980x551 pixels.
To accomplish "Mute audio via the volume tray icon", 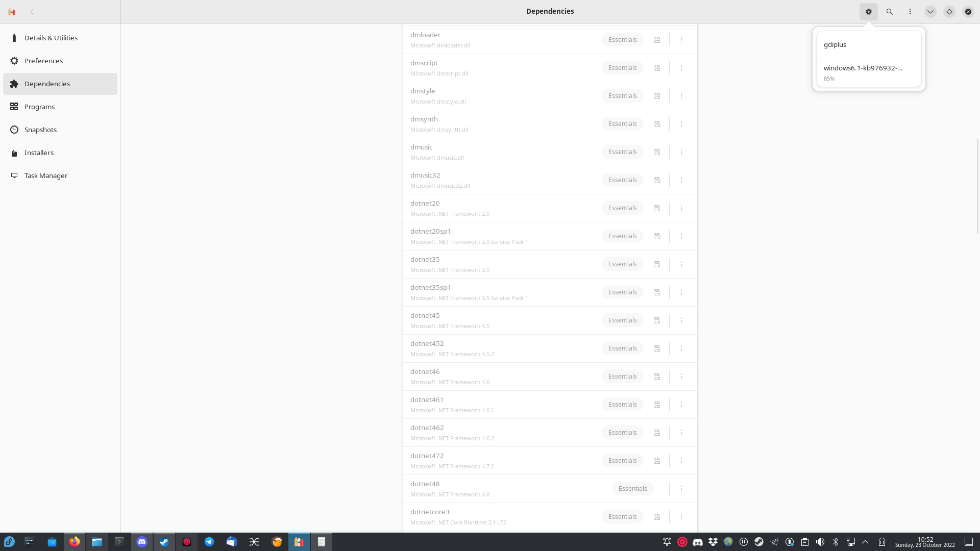I will coord(820,542).
